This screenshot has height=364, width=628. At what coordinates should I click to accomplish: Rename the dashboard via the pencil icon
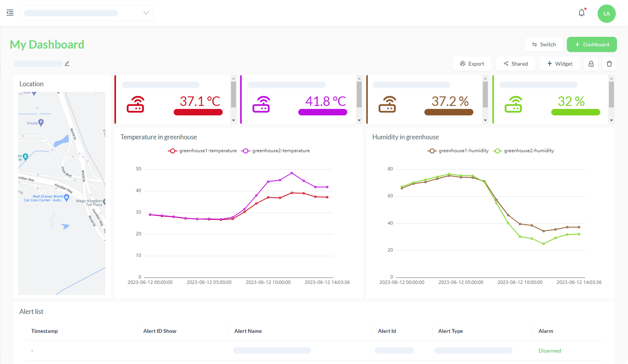[67, 63]
